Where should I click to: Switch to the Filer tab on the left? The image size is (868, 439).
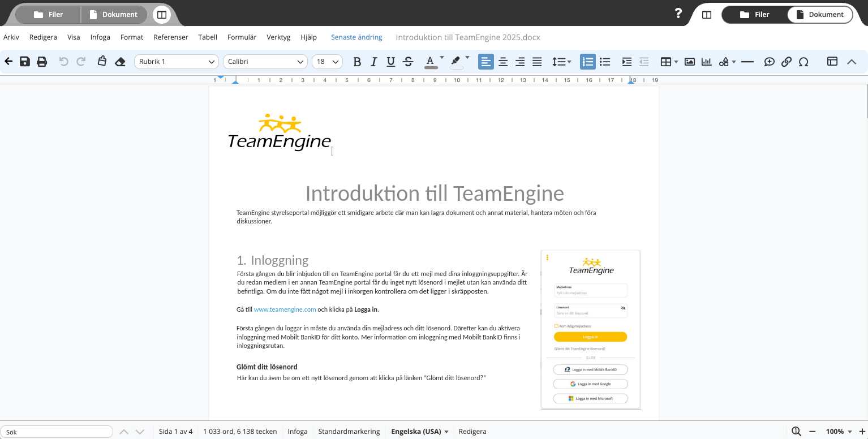(x=48, y=15)
